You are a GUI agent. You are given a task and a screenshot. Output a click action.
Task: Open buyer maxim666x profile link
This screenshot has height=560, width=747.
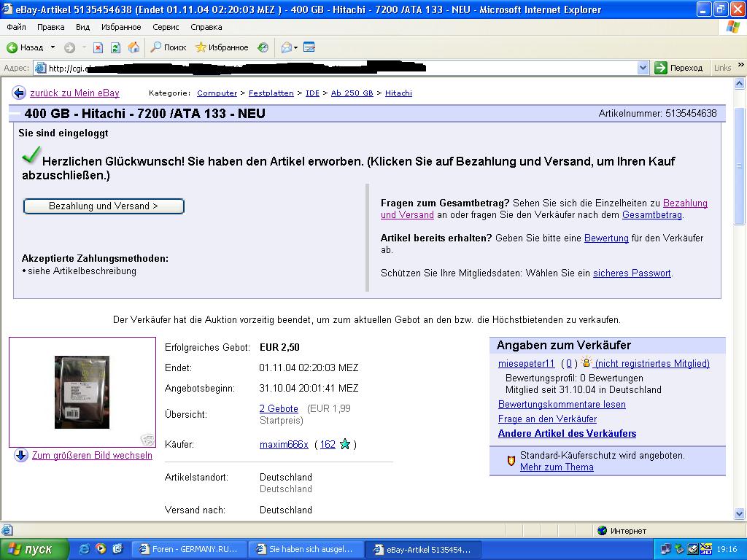point(284,444)
